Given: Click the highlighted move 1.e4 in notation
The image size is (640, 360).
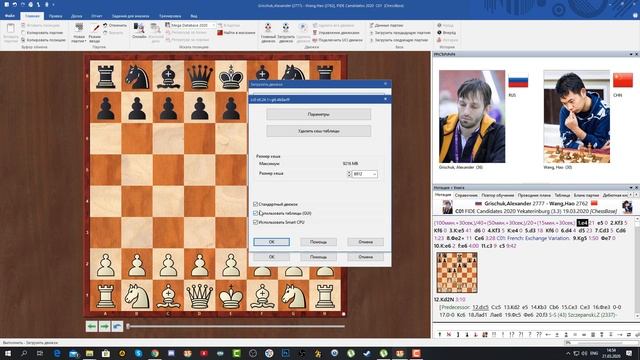Looking at the screenshot, I should coord(582,223).
